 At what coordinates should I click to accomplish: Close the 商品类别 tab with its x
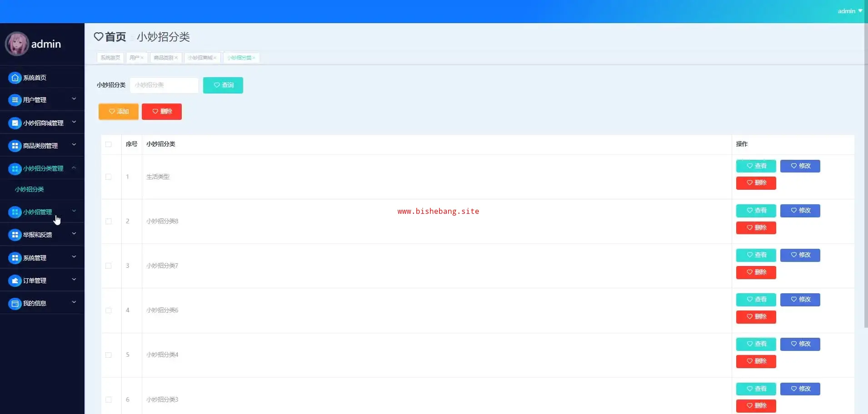(x=176, y=58)
